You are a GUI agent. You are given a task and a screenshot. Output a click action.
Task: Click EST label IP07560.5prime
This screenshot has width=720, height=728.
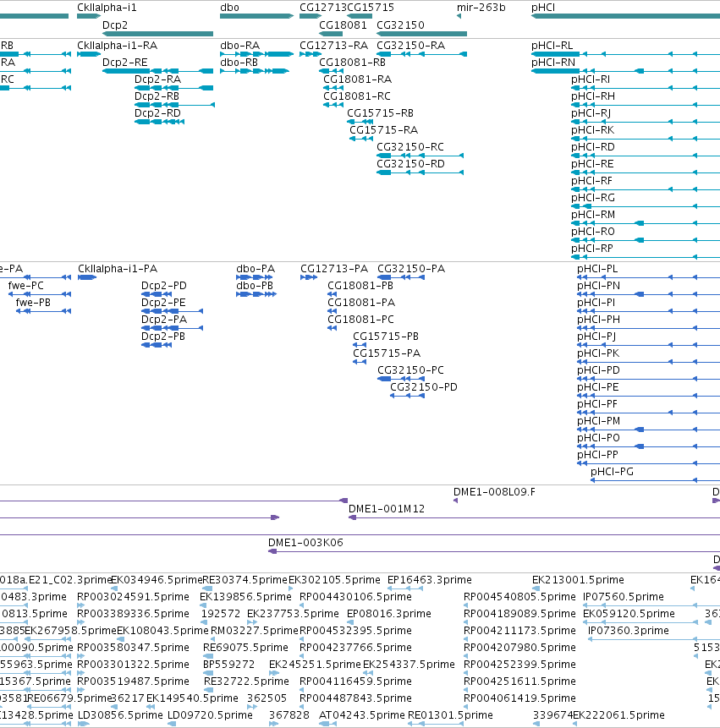[624, 597]
